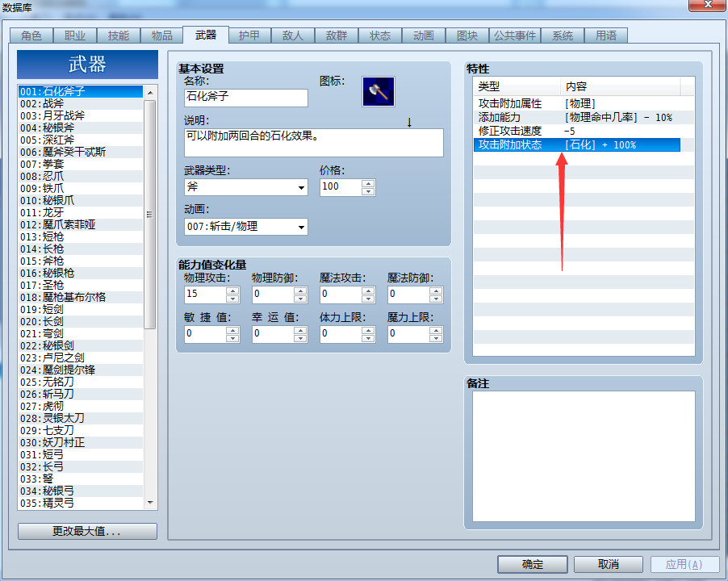Screen dimensions: 728x581
Task: Increase the 价格 value with up arrow
Action: 368,183
